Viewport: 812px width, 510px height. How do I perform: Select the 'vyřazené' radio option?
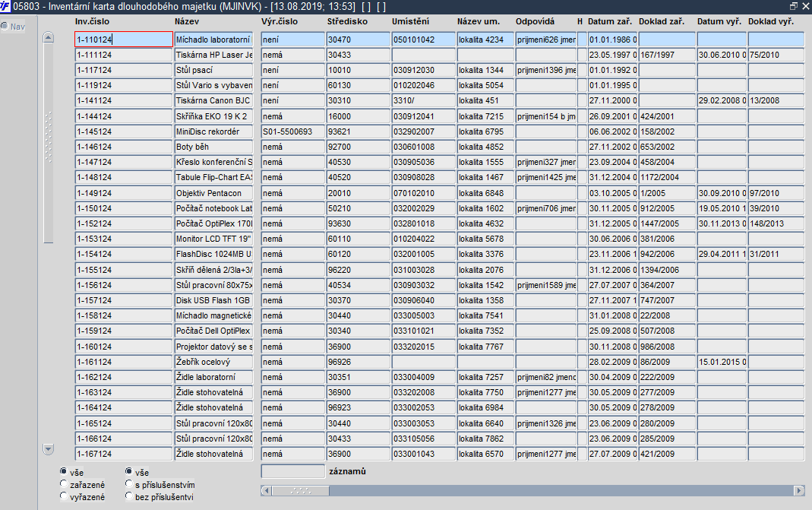coord(64,496)
